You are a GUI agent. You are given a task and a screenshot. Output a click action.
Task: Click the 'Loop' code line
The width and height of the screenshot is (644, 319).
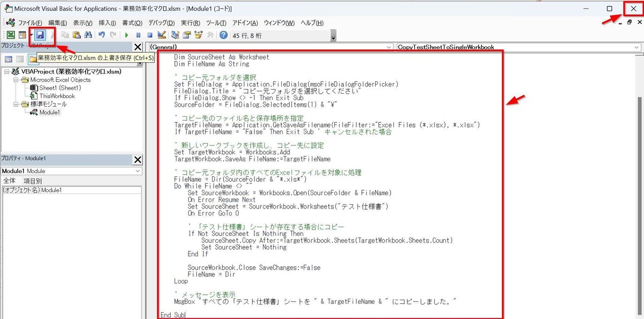pyautogui.click(x=181, y=281)
